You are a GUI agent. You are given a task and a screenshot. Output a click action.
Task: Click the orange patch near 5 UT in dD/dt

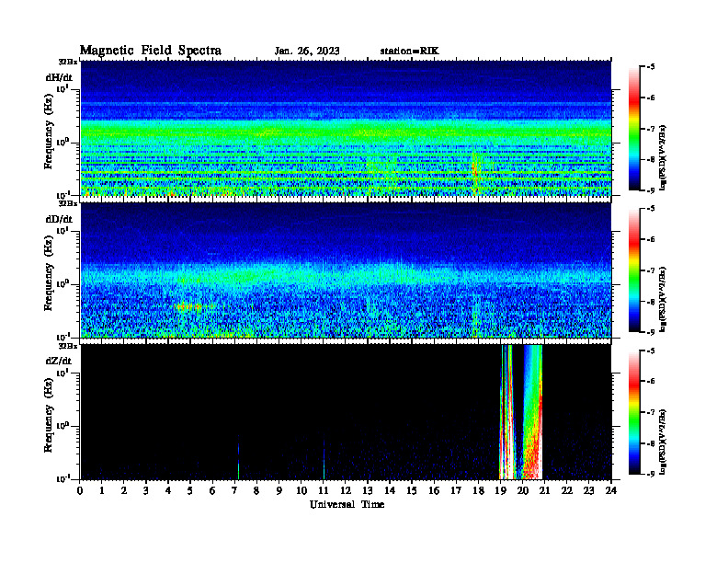(188, 306)
